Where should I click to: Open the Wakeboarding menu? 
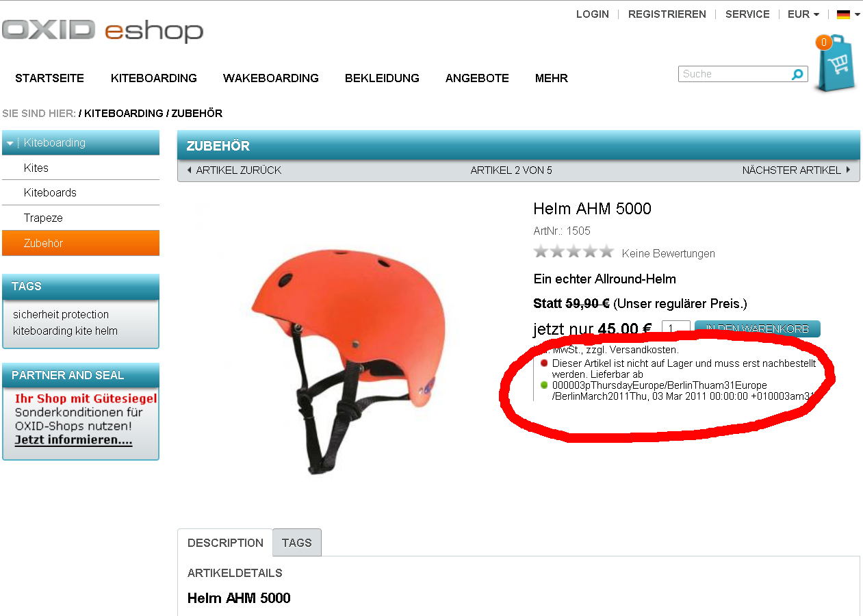click(271, 78)
